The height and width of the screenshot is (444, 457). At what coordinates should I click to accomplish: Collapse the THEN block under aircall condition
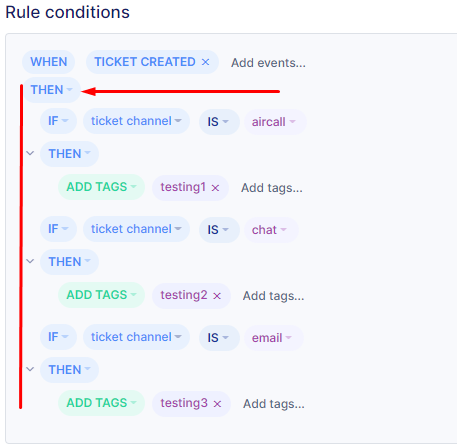tap(30, 153)
